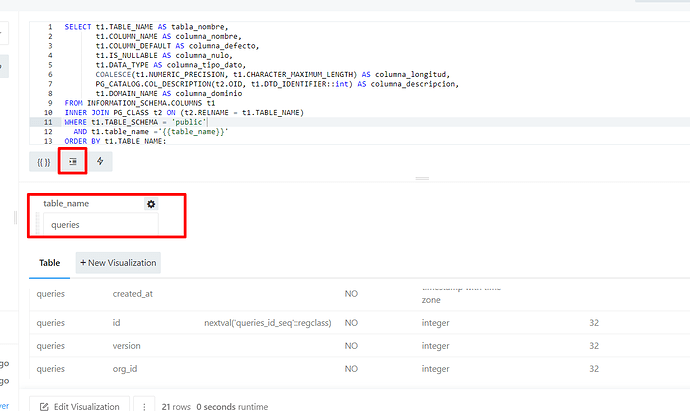Click the 'version' cell
Image resolution: width=690 pixels, height=411 pixels.
[126, 345]
